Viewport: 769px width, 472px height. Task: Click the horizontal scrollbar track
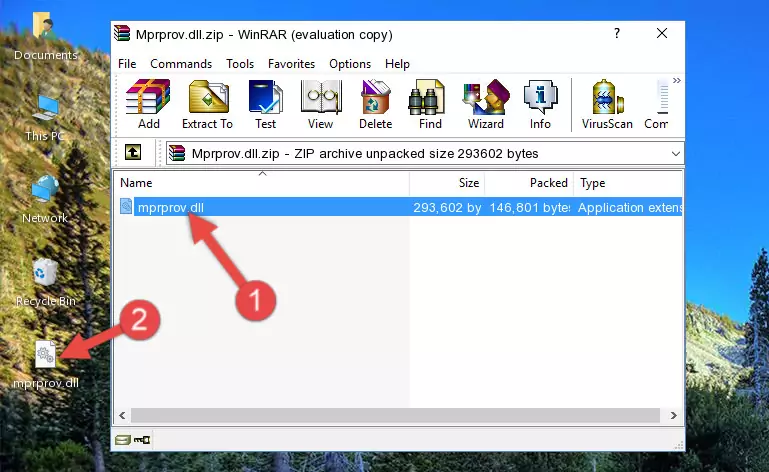point(395,416)
